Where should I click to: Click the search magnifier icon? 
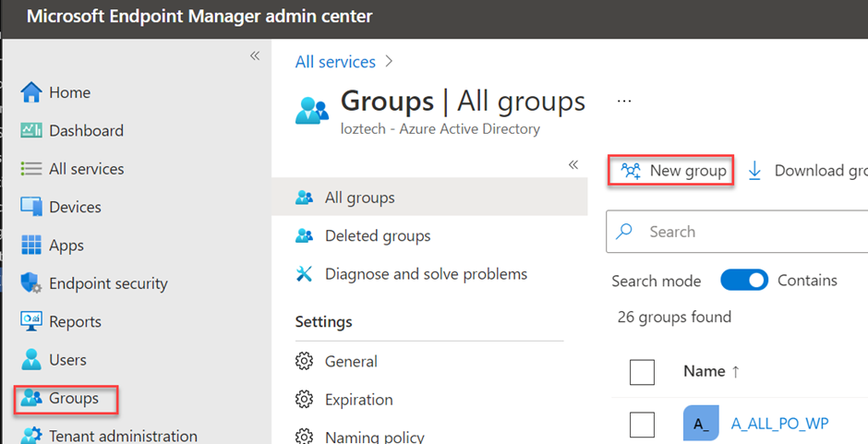tap(624, 232)
